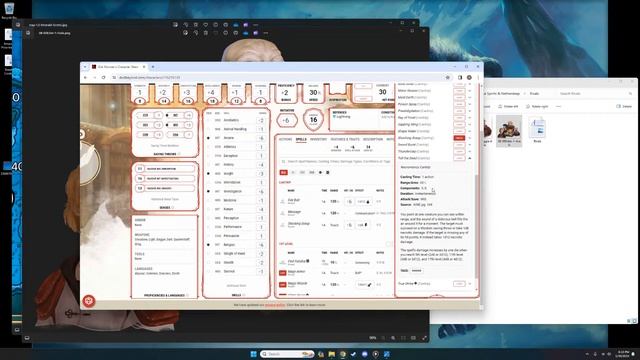
Task: Toggle favorite heart in rear Photos window
Action: point(205,25)
